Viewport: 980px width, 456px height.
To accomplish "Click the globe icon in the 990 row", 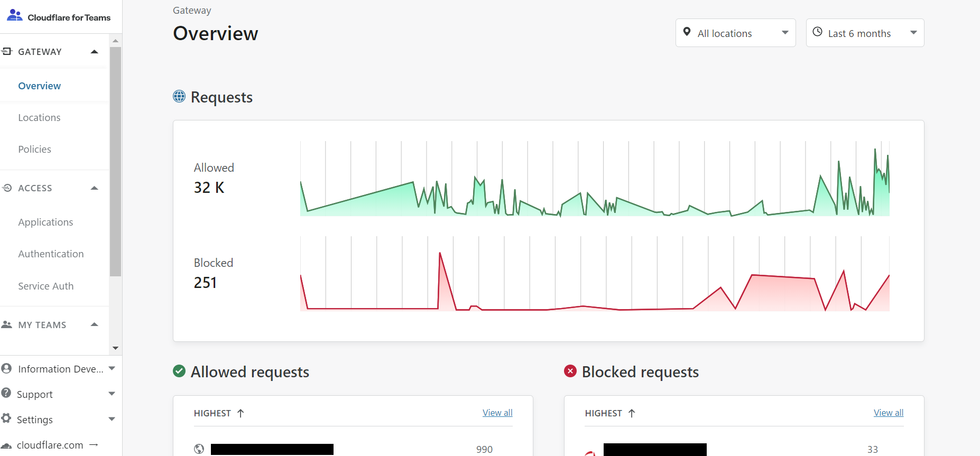I will [x=199, y=449].
